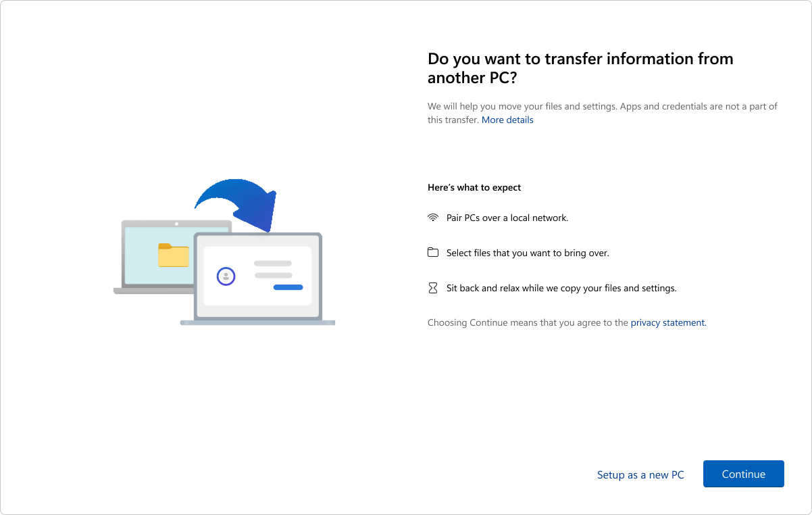812x515 pixels.
Task: Click the folder icon beside file selection step
Action: [433, 252]
